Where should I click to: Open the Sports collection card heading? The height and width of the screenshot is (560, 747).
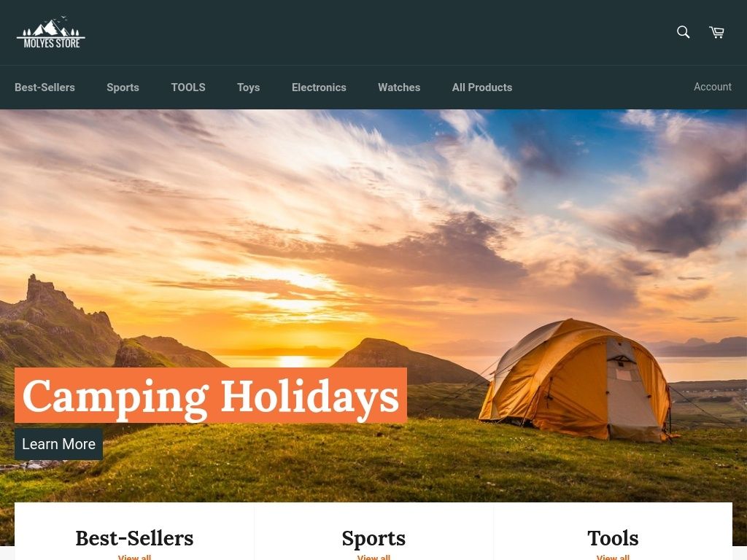pos(373,539)
